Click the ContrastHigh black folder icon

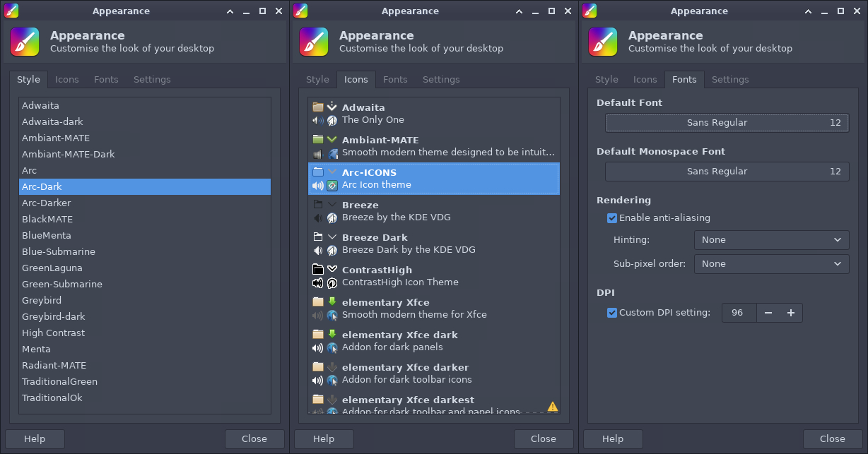click(x=318, y=270)
